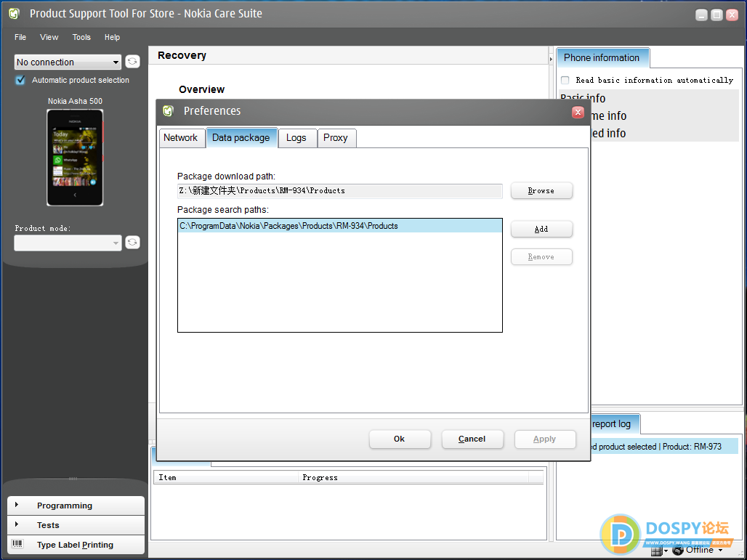Open the Help menu
747x560 pixels.
click(113, 37)
